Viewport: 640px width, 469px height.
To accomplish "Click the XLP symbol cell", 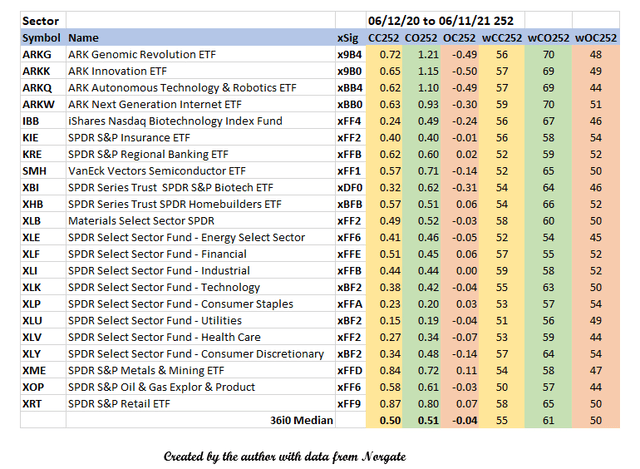I will pos(43,304).
